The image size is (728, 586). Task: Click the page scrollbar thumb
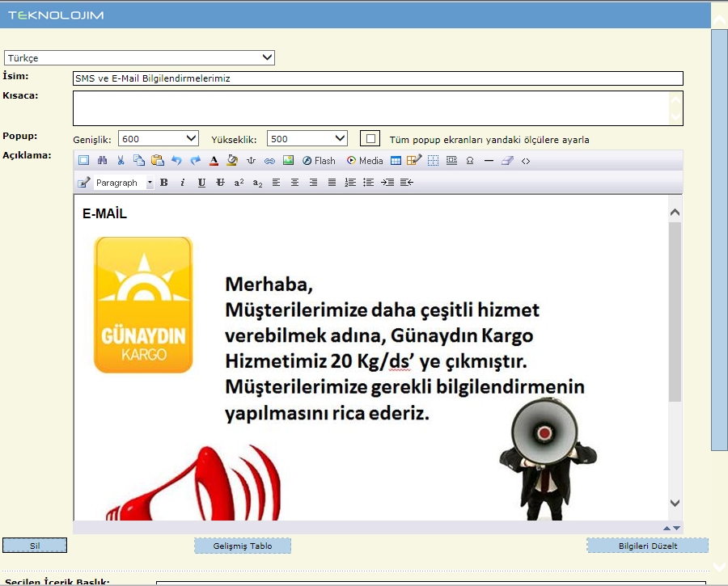point(720,239)
